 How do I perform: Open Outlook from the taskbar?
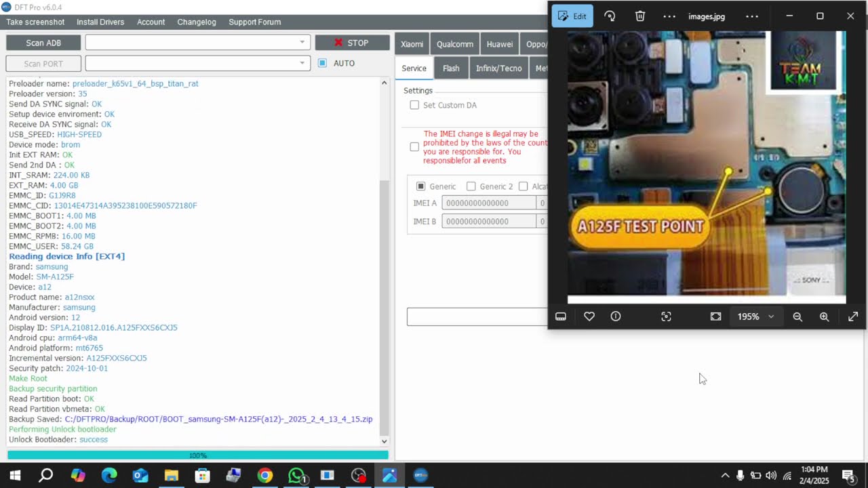click(140, 475)
